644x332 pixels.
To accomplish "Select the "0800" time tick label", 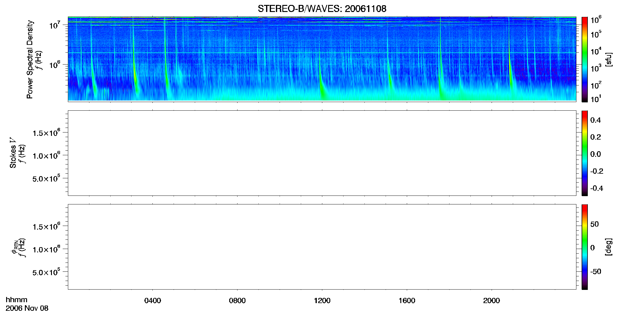I will point(237,301).
